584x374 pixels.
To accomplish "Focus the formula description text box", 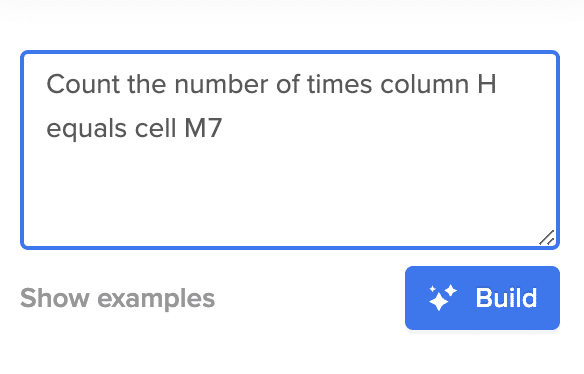I will (290, 150).
